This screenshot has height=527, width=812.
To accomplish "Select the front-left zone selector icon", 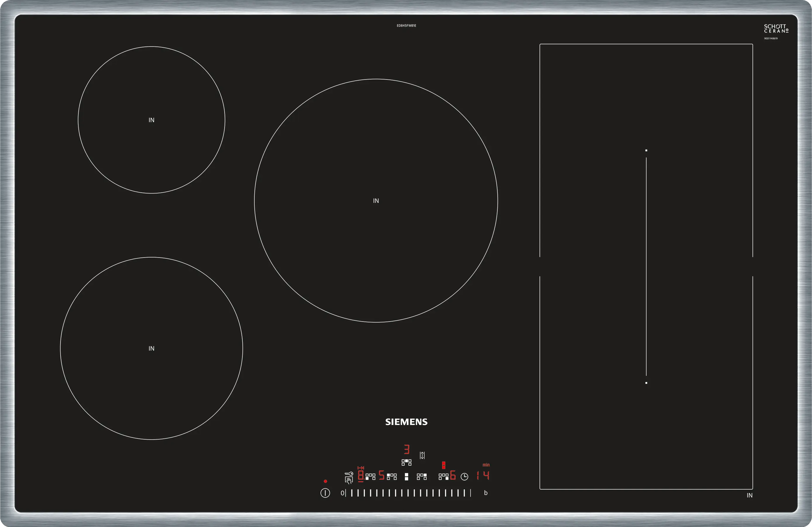I will pyautogui.click(x=370, y=477).
